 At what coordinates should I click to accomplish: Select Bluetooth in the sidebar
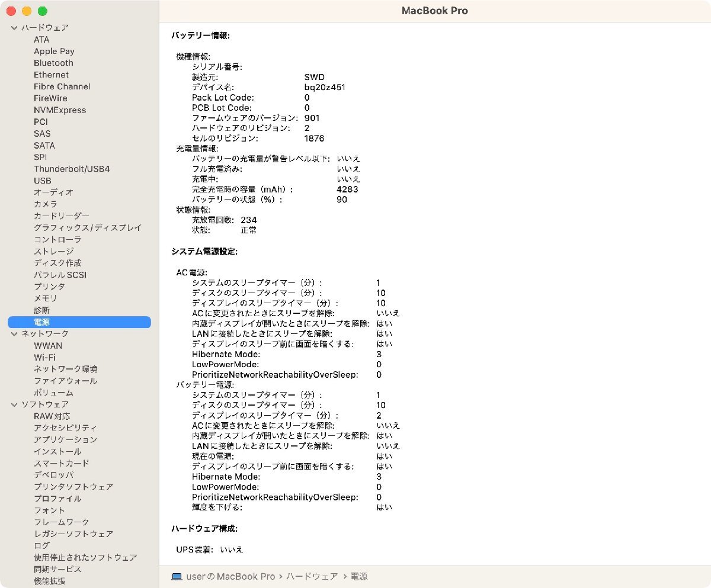(x=53, y=63)
